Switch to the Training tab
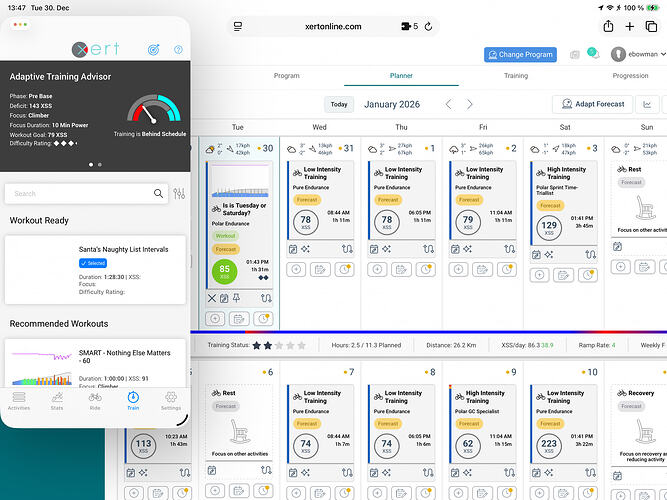 coord(515,76)
